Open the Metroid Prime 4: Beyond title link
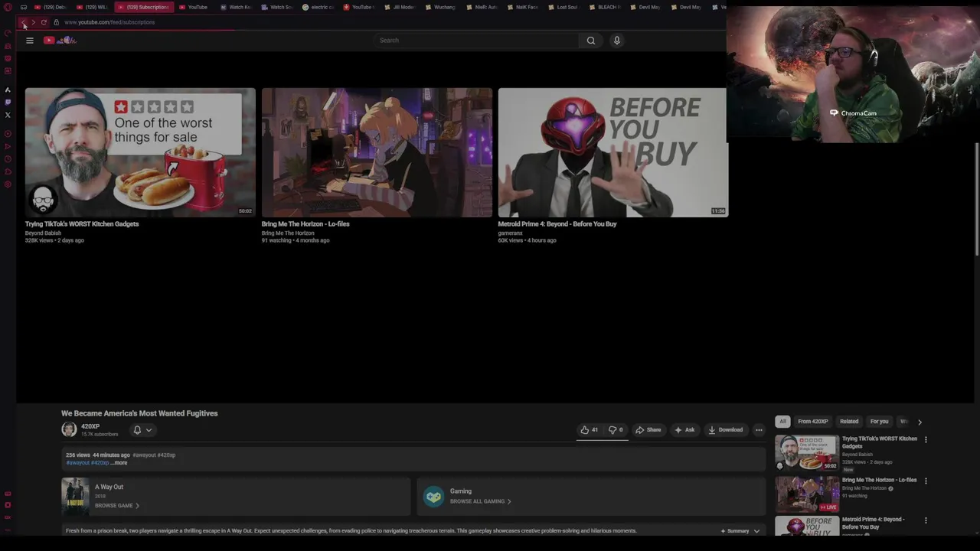The height and width of the screenshot is (551, 980). [x=557, y=224]
